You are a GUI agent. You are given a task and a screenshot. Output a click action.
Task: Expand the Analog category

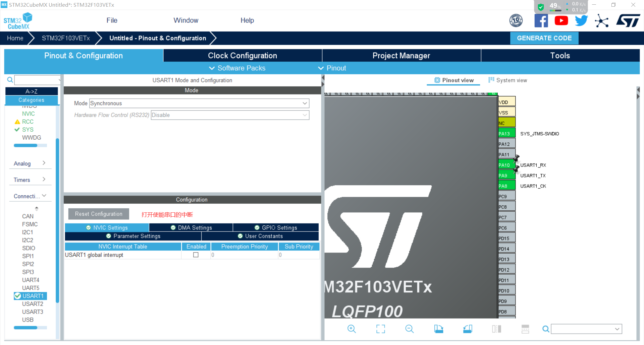30,163
